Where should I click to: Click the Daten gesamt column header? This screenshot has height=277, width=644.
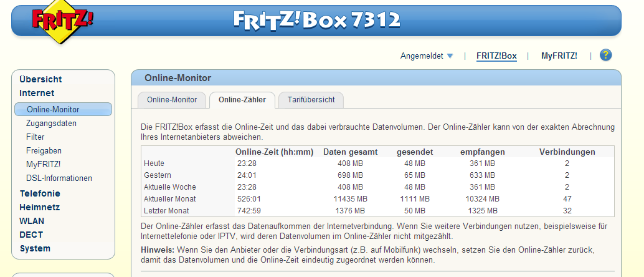click(x=351, y=152)
